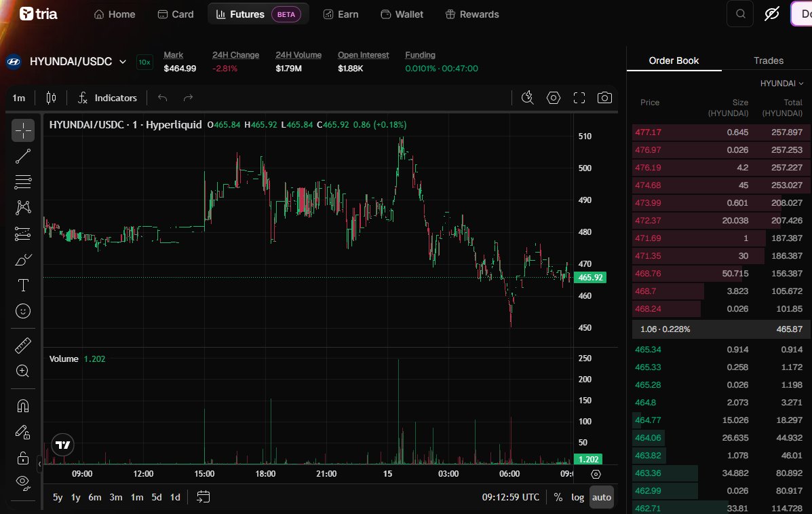Open the emoji icons tool
812x514 pixels.
[x=23, y=311]
